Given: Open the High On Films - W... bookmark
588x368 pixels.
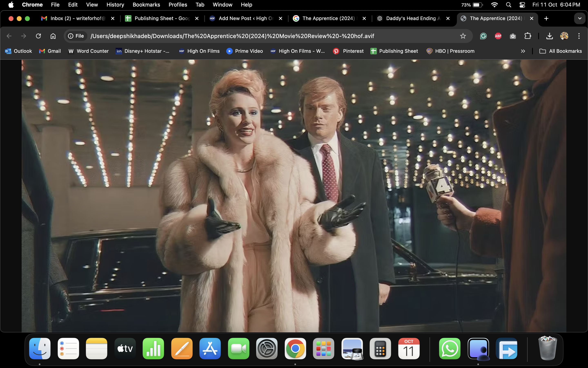Looking at the screenshot, I should tap(298, 51).
